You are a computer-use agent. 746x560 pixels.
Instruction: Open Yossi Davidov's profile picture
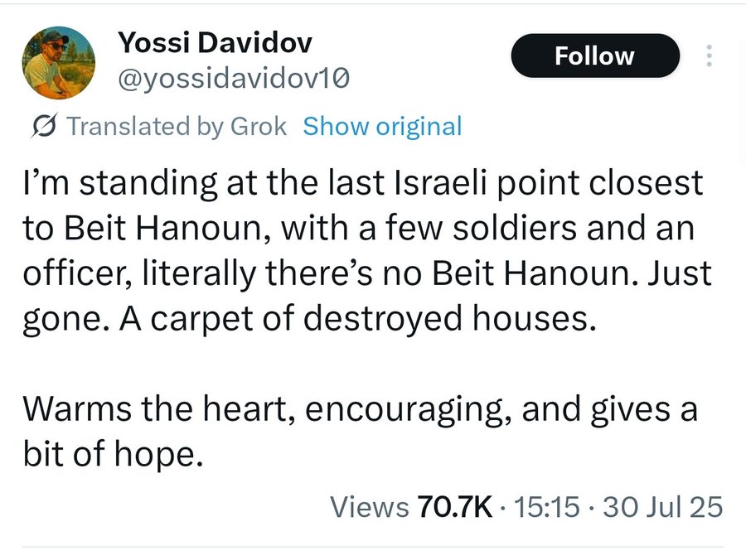point(59,62)
